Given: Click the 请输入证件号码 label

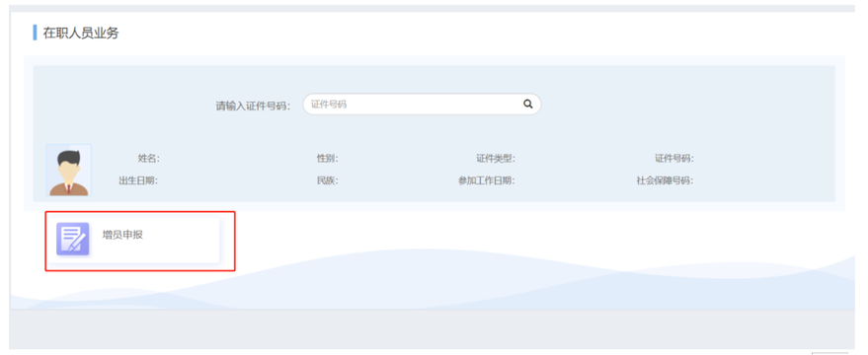Looking at the screenshot, I should [253, 106].
